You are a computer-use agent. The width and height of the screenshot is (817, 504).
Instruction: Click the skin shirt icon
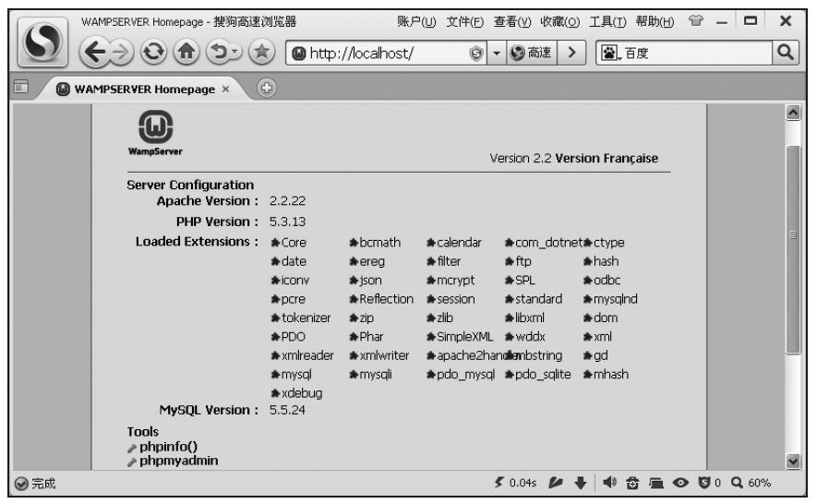pos(695,21)
